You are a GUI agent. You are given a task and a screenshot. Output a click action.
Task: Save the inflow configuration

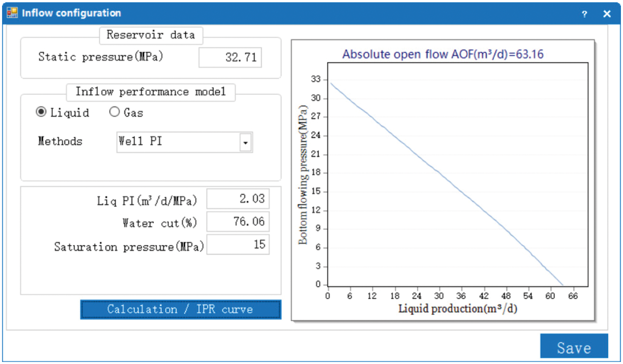coord(574,347)
